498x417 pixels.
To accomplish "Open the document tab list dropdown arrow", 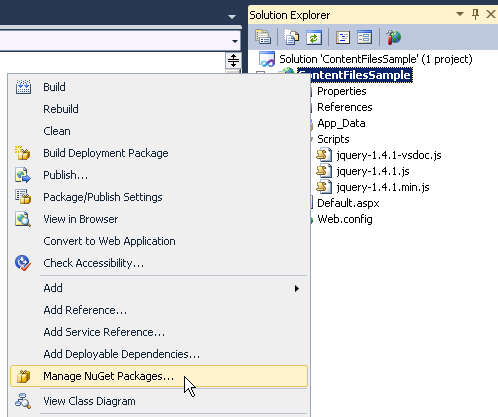I will (232, 16).
